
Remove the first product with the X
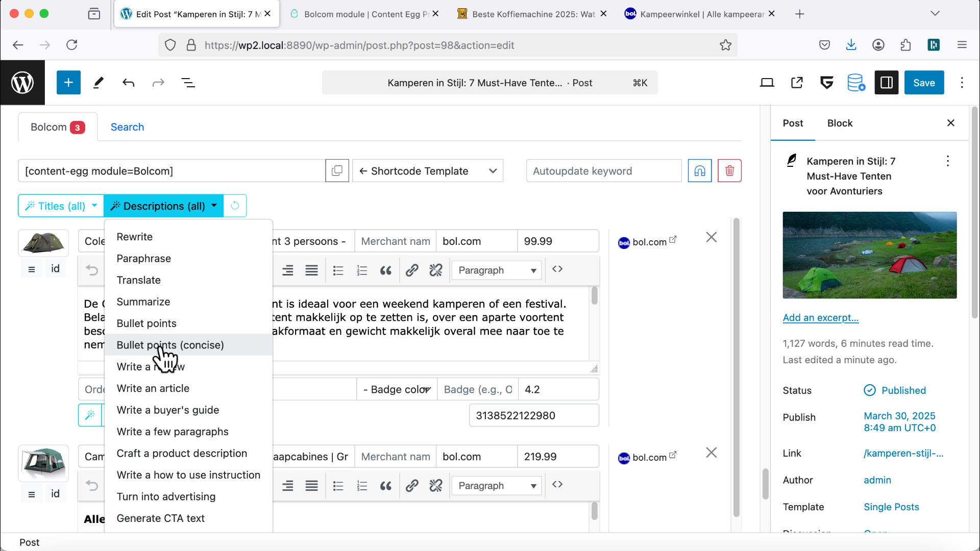tap(711, 237)
